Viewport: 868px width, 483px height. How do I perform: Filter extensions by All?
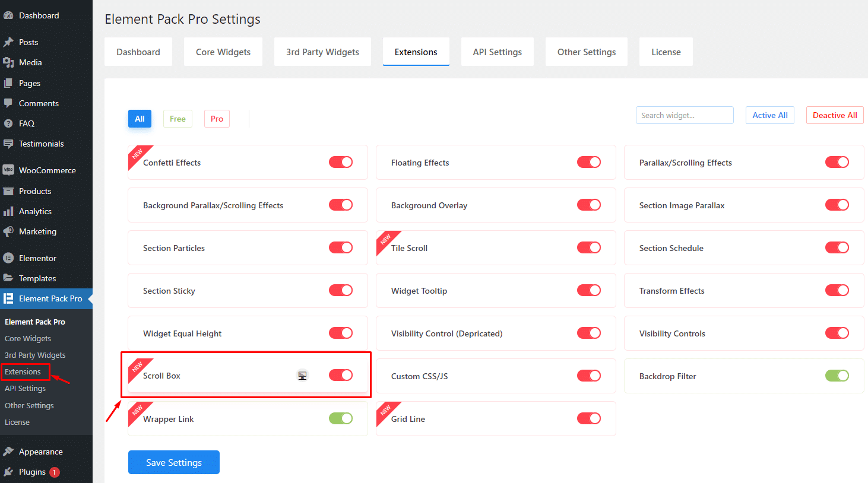(x=140, y=119)
